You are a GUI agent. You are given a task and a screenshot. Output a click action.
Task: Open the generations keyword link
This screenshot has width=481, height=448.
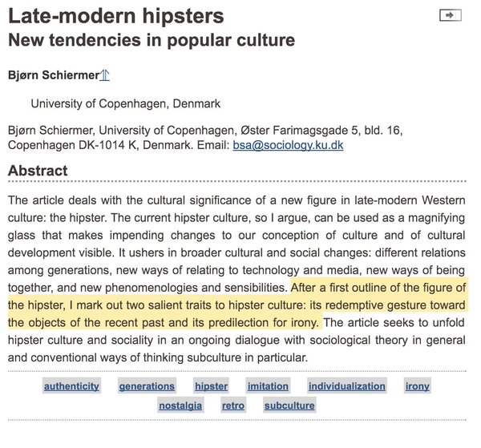coord(147,385)
